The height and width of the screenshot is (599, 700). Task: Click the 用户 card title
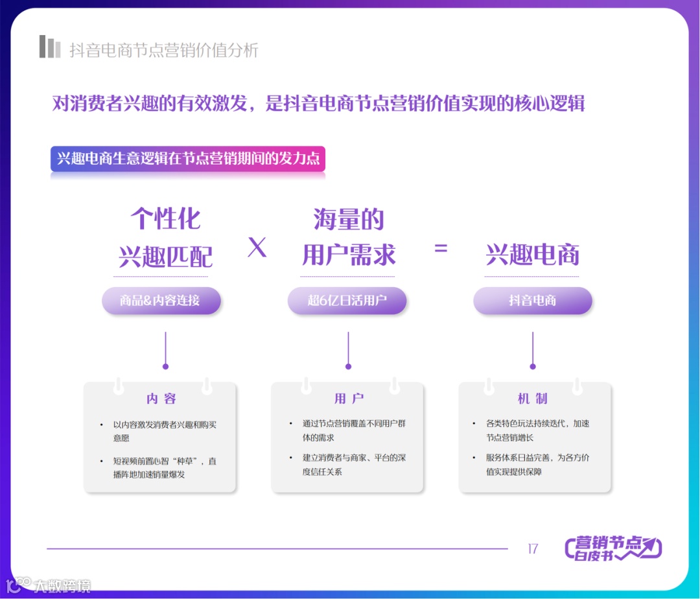[349, 398]
